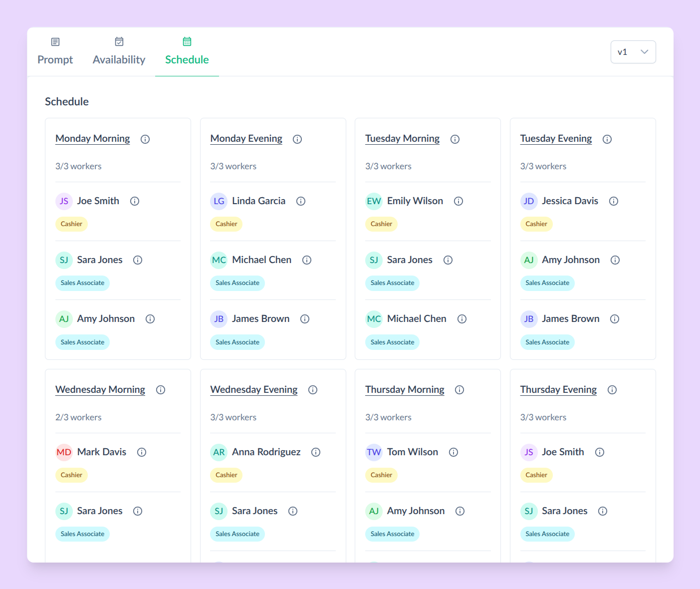Click info icon beside Joe Smith in Monday Morning
Screen dimensions: 700x589
(x=135, y=201)
